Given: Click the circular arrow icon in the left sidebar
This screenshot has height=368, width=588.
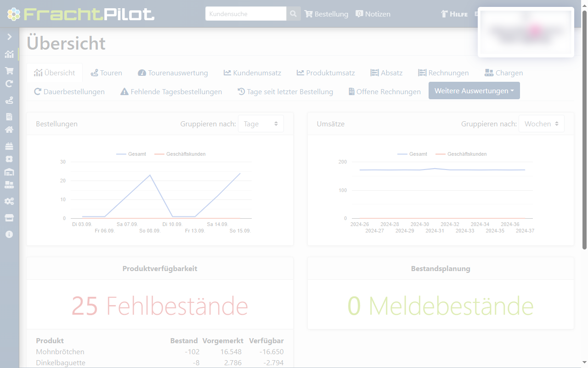Looking at the screenshot, I should pos(9,84).
